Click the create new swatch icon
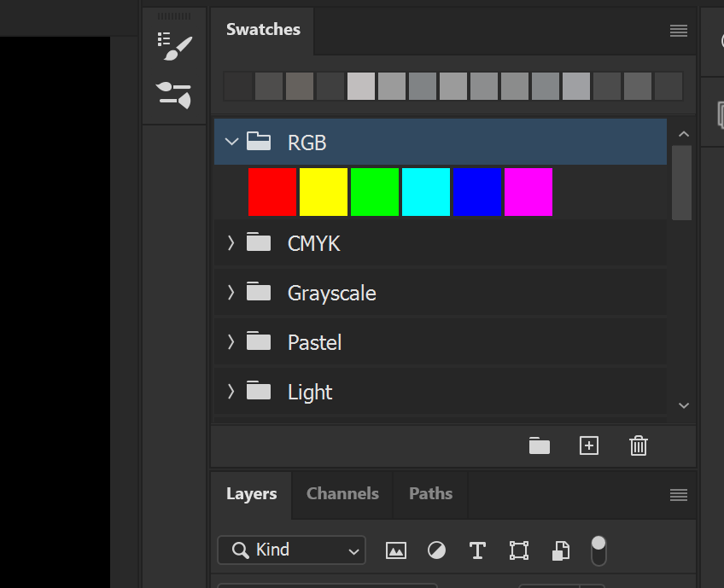This screenshot has height=588, width=724. tap(589, 445)
